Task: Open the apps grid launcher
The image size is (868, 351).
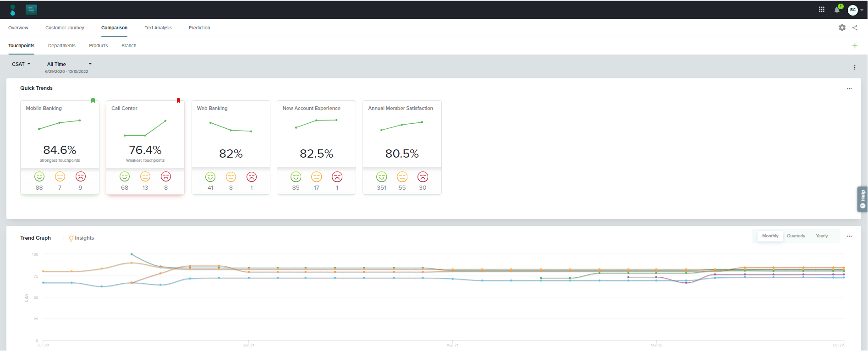Action: (x=822, y=10)
